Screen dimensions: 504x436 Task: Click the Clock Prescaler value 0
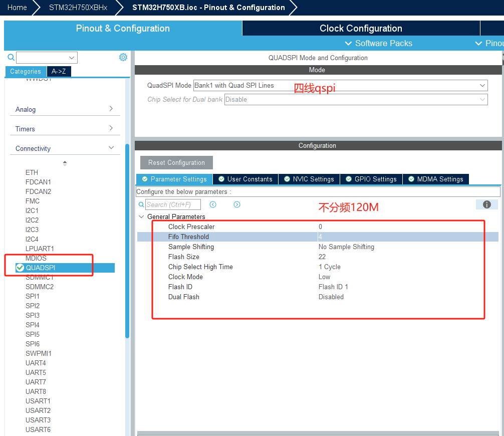320,227
